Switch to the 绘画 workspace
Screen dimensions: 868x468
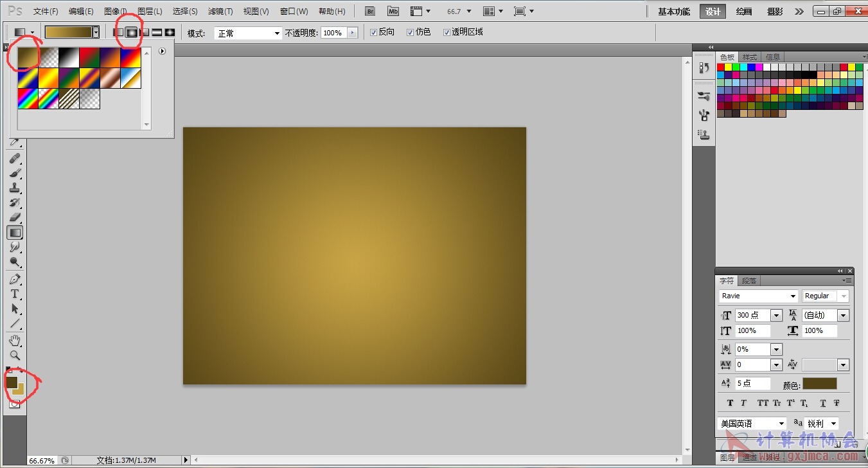click(x=744, y=12)
